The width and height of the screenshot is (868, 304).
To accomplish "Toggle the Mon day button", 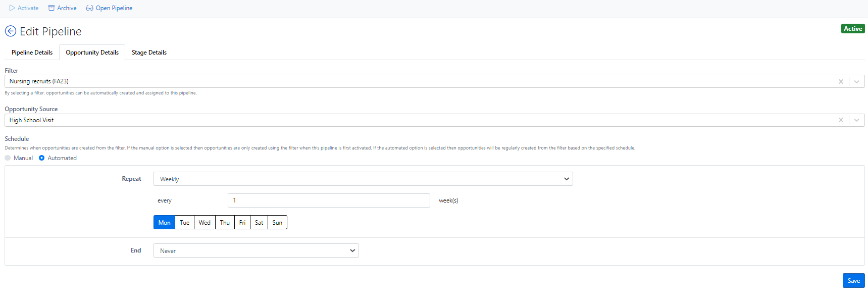I will pos(164,222).
